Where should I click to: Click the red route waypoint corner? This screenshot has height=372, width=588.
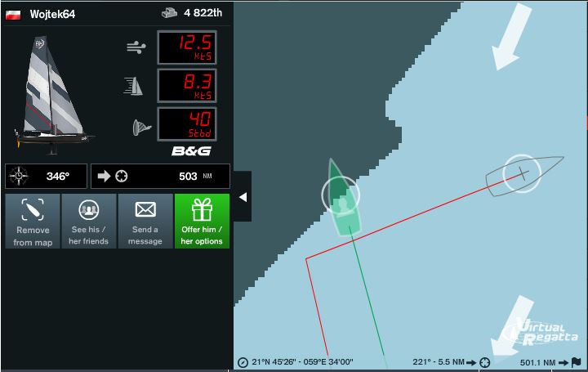[x=306, y=258]
